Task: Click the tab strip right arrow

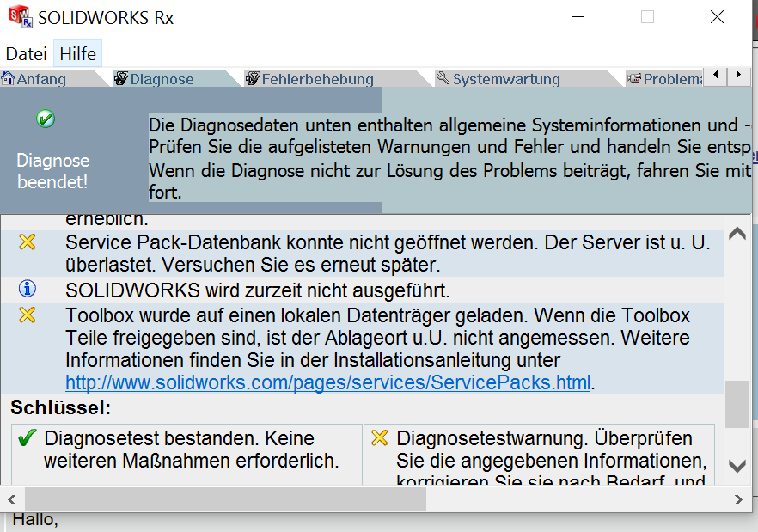Action: [738, 75]
